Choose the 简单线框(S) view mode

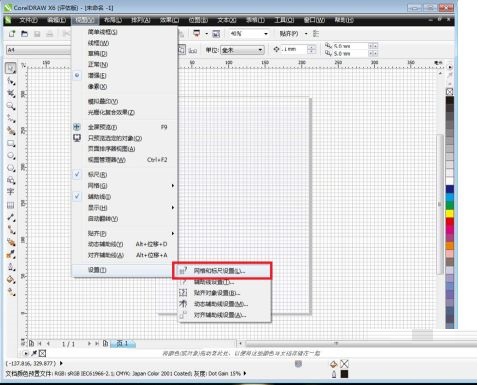point(102,32)
